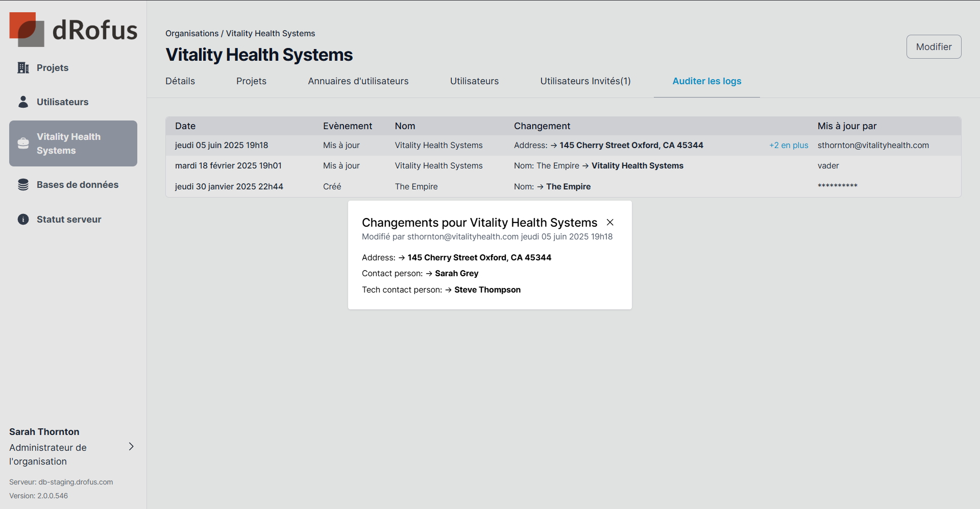Select the Utilisateurs tab
This screenshot has height=509, width=980.
[474, 81]
